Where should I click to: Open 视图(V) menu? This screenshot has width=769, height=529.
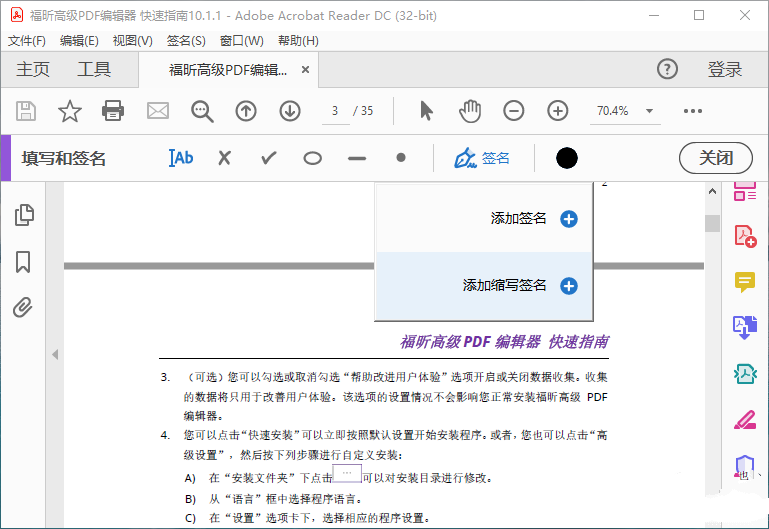click(x=132, y=41)
